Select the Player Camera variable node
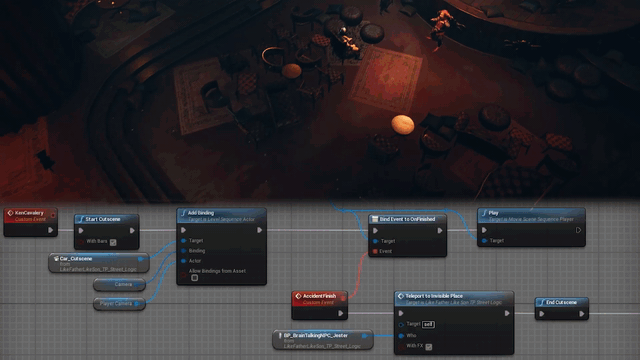This screenshot has height=360, width=640. 119,304
